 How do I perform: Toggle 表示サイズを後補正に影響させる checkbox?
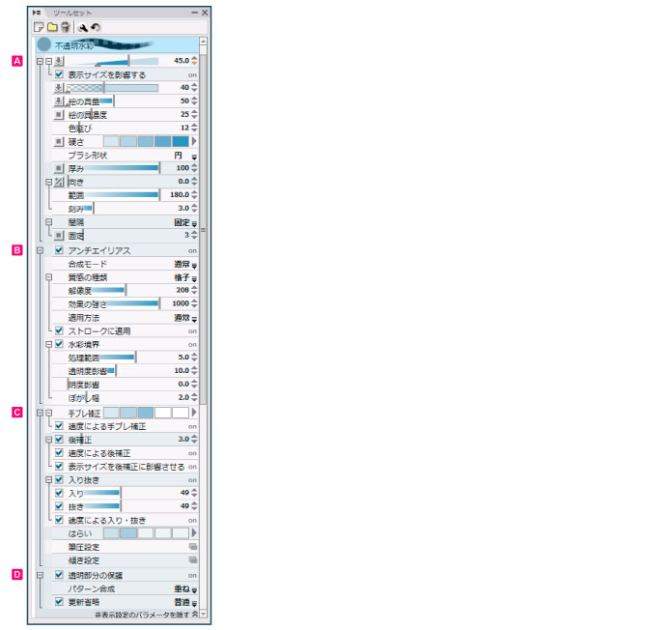59,466
